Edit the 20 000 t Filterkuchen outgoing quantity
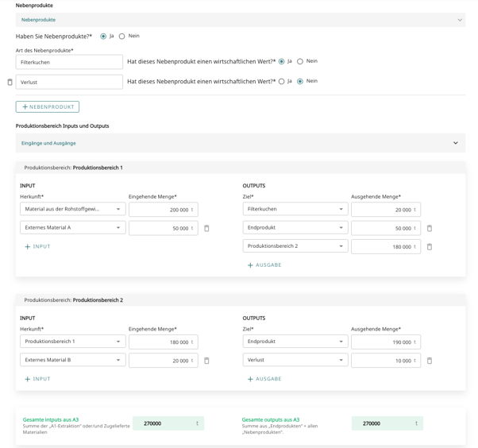This screenshot has width=478, height=448. 386,210
